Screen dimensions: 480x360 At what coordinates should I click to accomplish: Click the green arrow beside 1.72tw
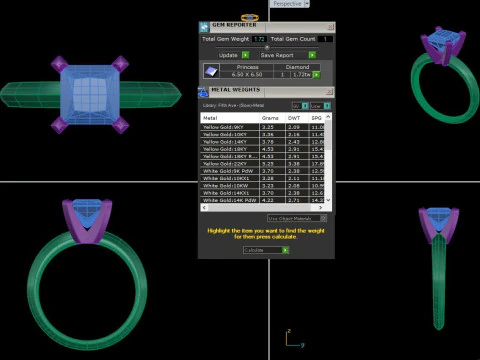point(316,75)
